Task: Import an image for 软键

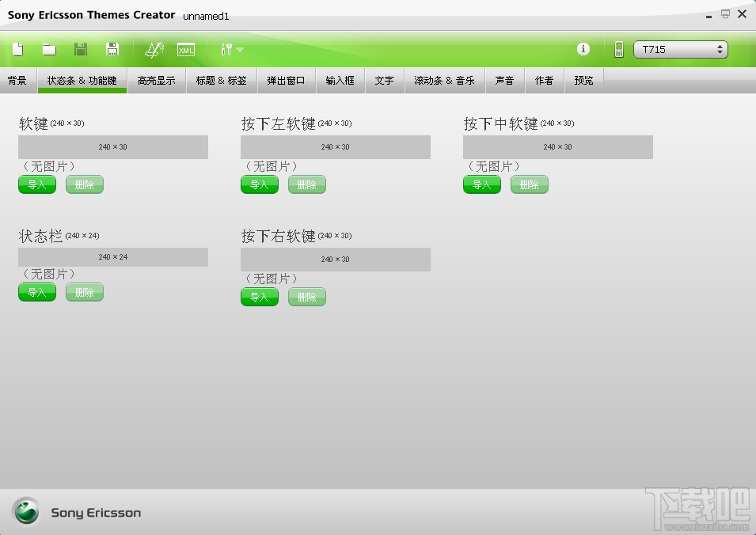Action: (37, 184)
